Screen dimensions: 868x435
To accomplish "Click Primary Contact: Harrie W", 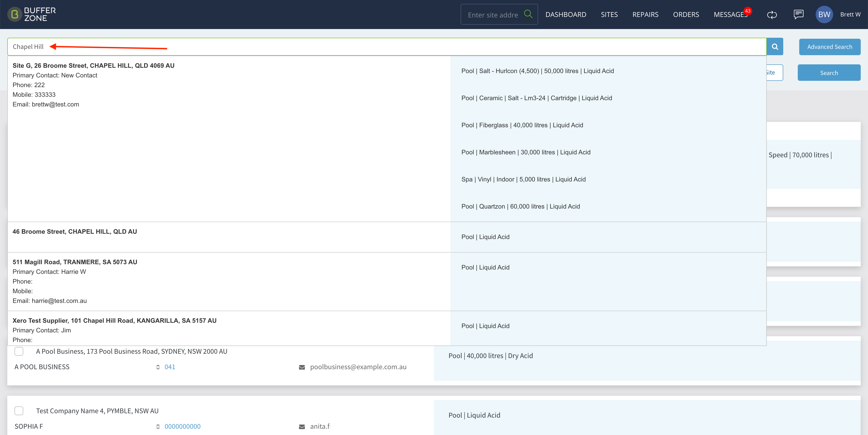I will click(x=49, y=272).
